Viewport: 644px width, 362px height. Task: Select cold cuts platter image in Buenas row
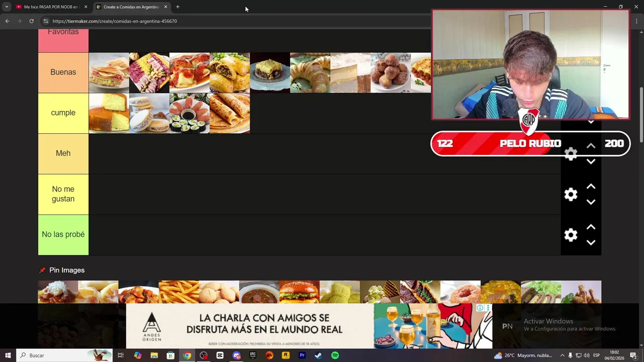coord(149,72)
